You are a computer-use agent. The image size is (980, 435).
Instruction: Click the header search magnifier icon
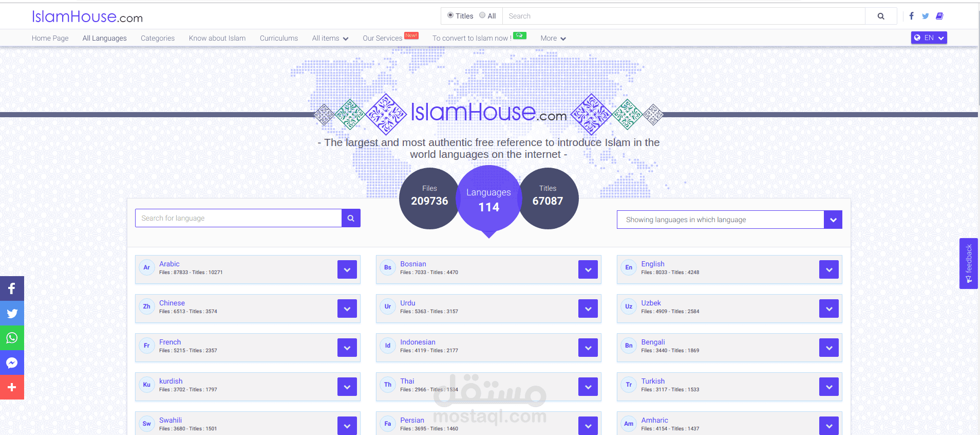881,16
